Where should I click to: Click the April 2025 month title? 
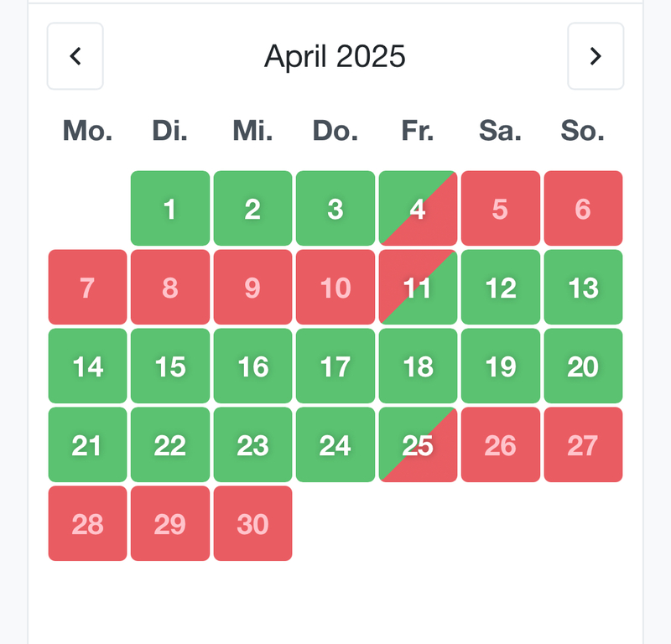pos(335,56)
